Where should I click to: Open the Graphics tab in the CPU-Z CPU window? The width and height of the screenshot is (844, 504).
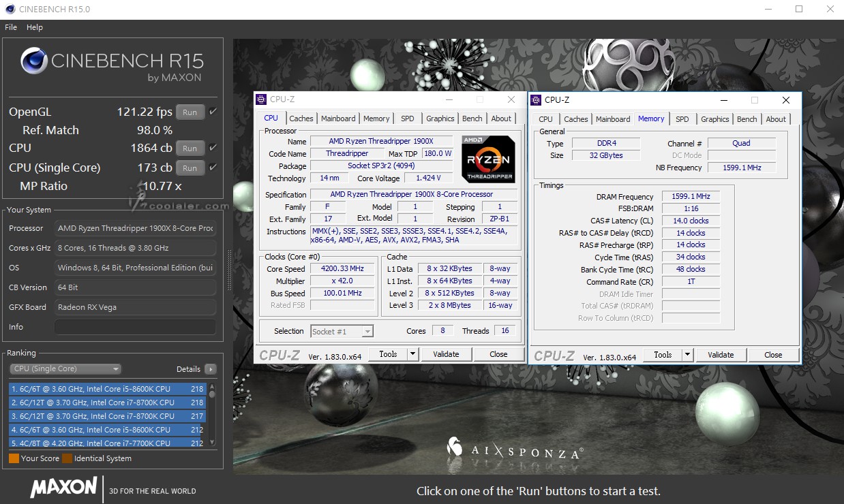tap(440, 119)
